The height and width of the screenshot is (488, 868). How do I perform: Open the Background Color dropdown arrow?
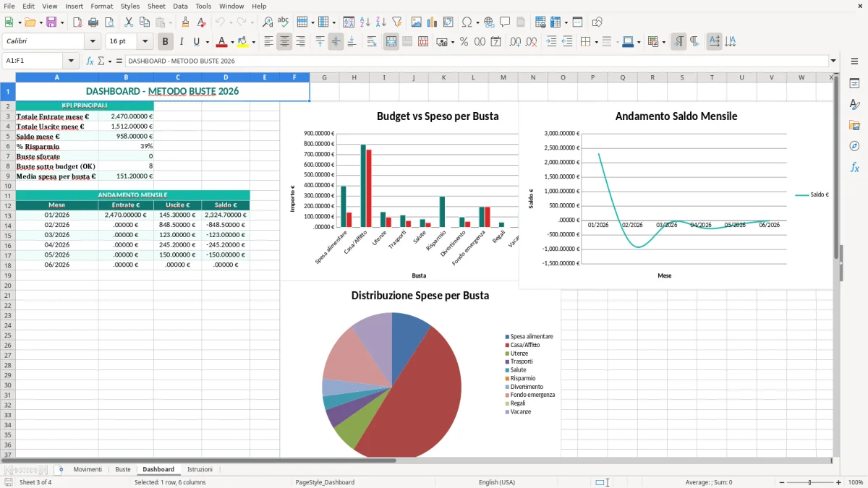(253, 42)
